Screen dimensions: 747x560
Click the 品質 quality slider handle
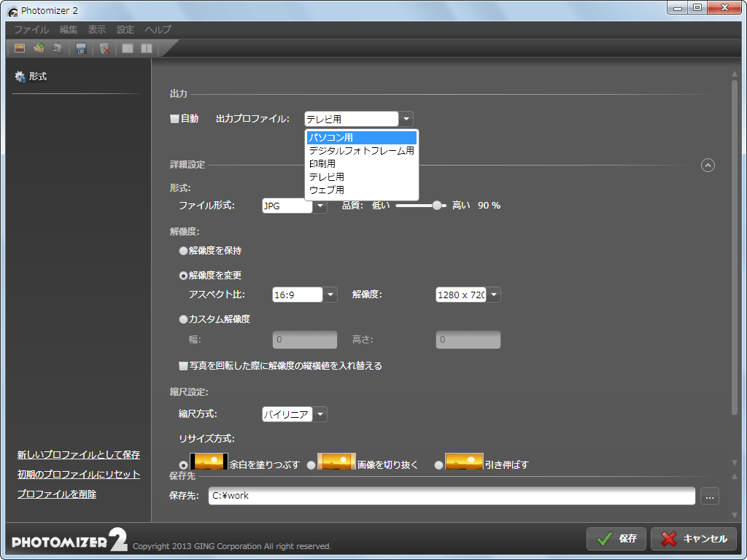[x=437, y=206]
